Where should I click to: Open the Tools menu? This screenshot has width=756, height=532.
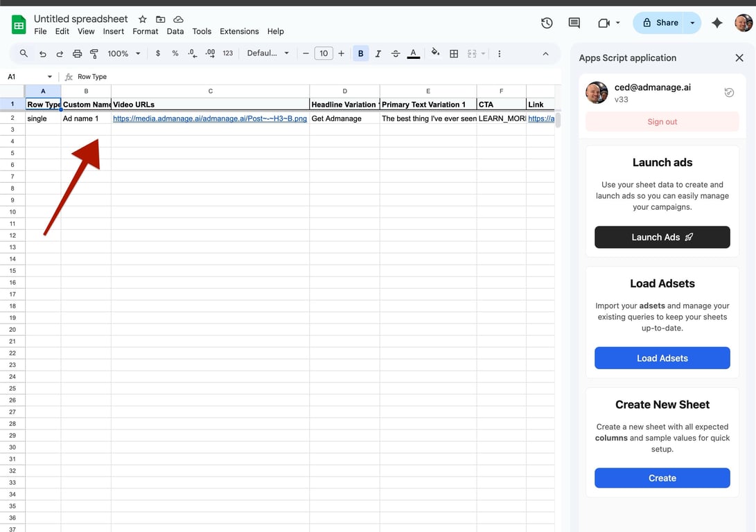point(202,31)
